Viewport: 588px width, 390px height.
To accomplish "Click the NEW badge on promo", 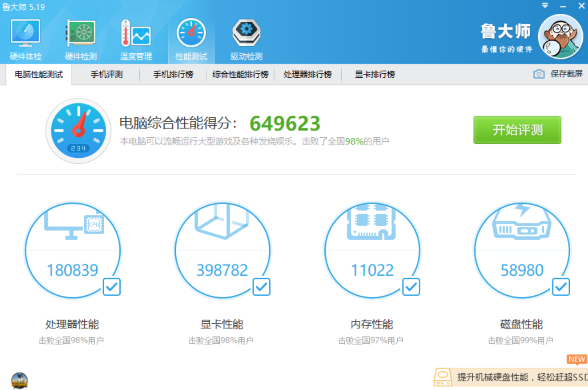I will coord(576,359).
